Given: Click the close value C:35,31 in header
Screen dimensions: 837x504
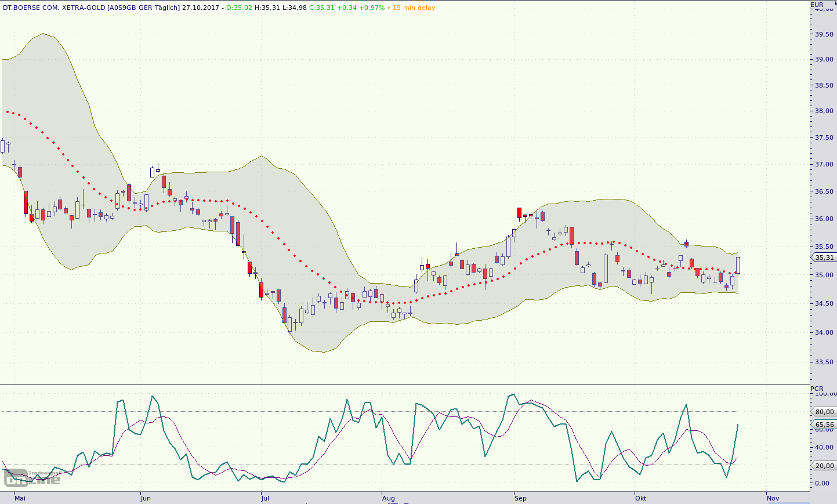Looking at the screenshot, I should (x=321, y=8).
